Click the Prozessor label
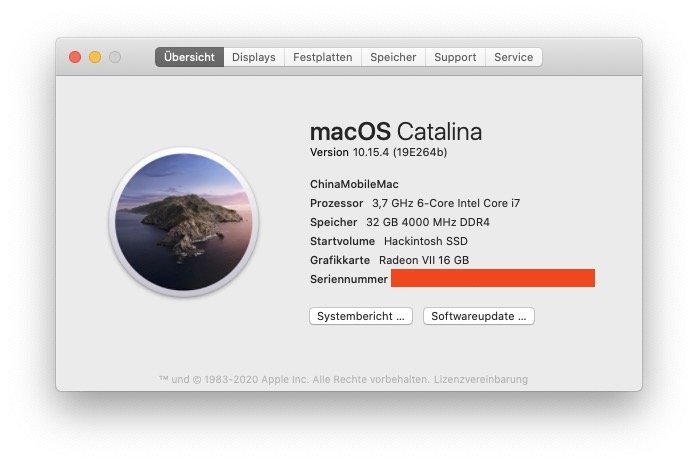This screenshot has width=698, height=465. tap(337, 203)
